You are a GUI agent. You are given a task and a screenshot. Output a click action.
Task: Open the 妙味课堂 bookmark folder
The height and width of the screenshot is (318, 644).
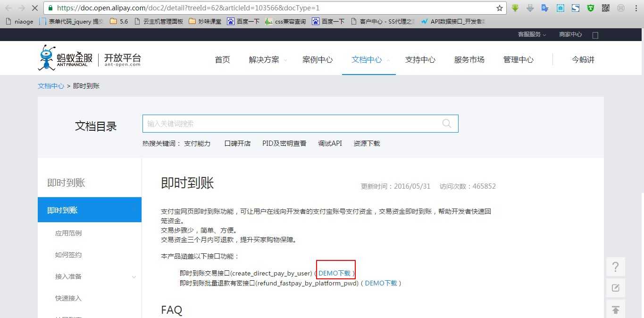pyautogui.click(x=205, y=21)
